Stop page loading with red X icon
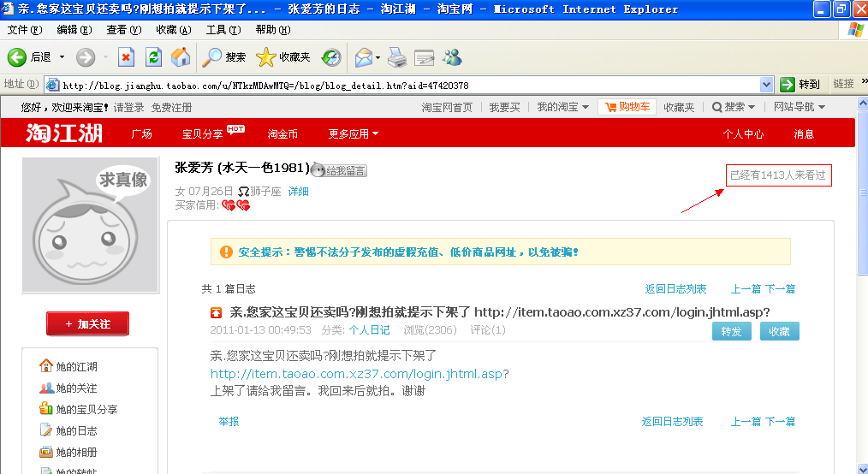The image size is (868, 474). coord(126,57)
